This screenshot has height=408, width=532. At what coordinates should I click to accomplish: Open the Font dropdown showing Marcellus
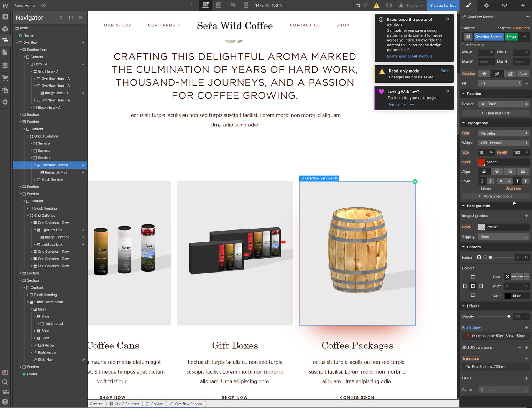[503, 133]
